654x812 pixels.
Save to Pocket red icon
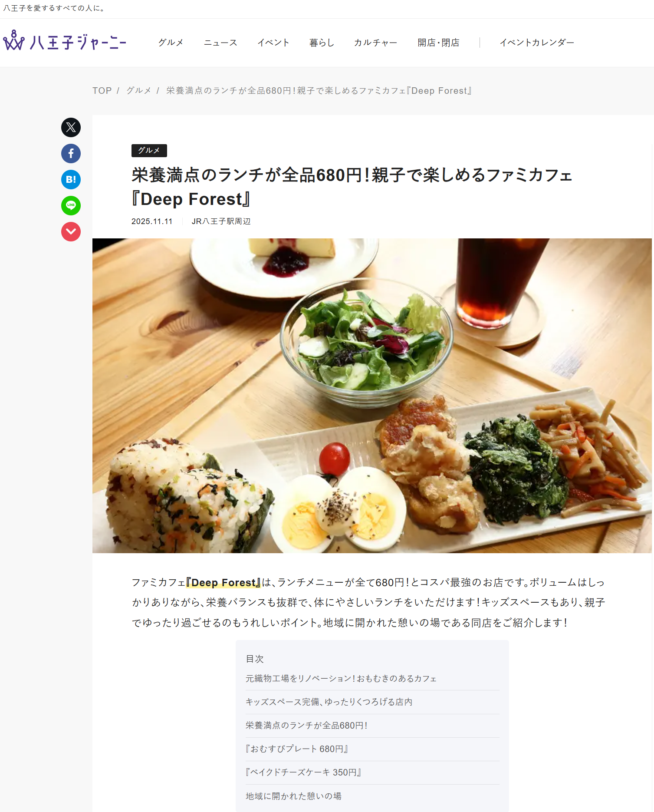71,231
